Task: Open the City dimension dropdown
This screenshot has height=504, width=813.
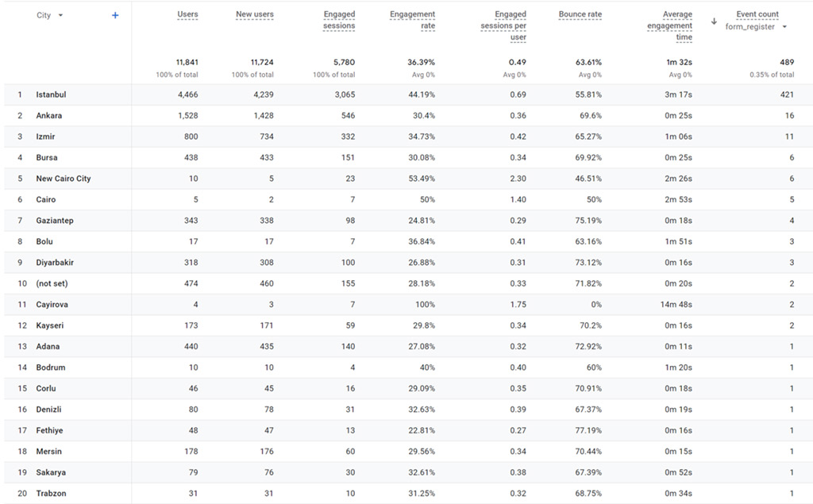Action: 61,15
